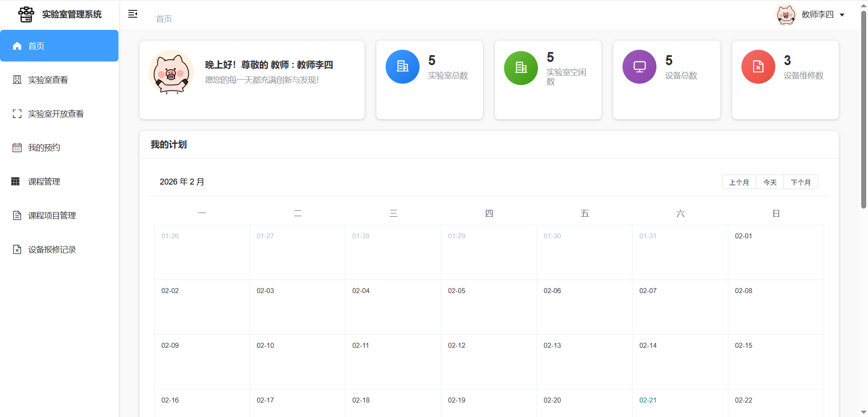The height and width of the screenshot is (417, 868).
Task: Click the 设备总数 label text
Action: pos(681,76)
